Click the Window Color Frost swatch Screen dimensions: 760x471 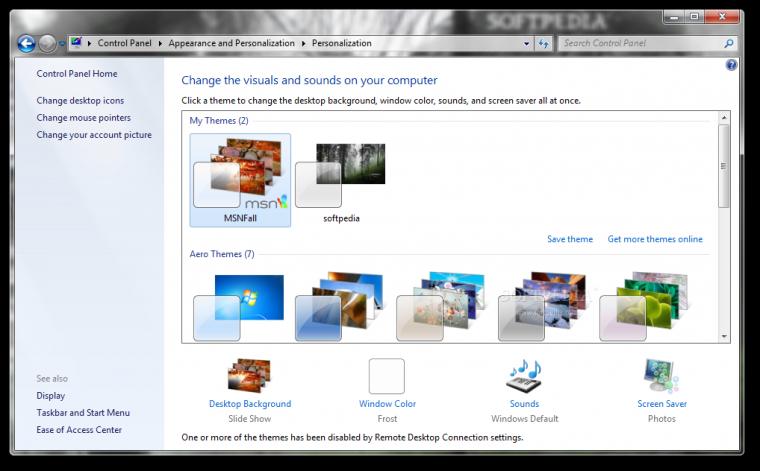[x=387, y=377]
